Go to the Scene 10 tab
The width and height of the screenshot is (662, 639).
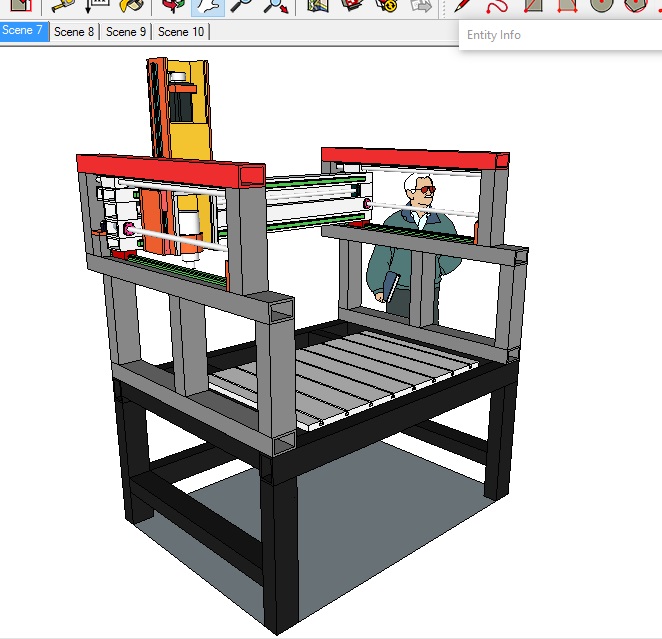click(x=181, y=32)
